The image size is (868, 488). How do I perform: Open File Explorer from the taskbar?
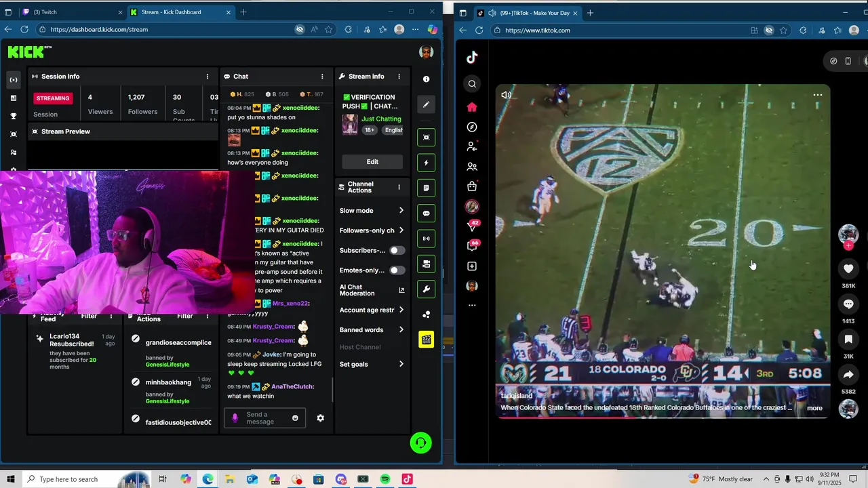(x=230, y=479)
